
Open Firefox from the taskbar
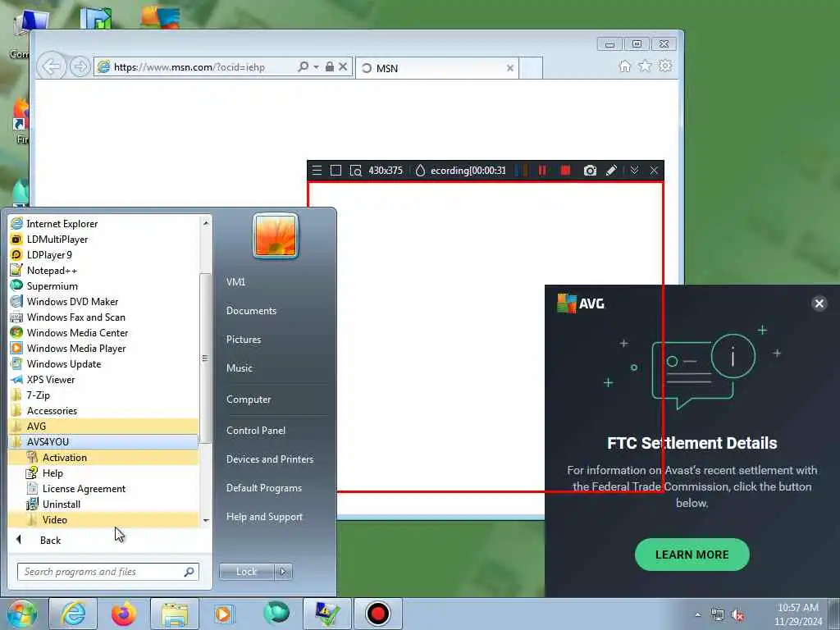pyautogui.click(x=124, y=614)
